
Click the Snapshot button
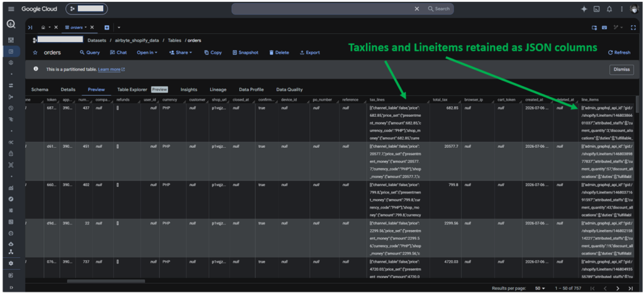click(246, 53)
